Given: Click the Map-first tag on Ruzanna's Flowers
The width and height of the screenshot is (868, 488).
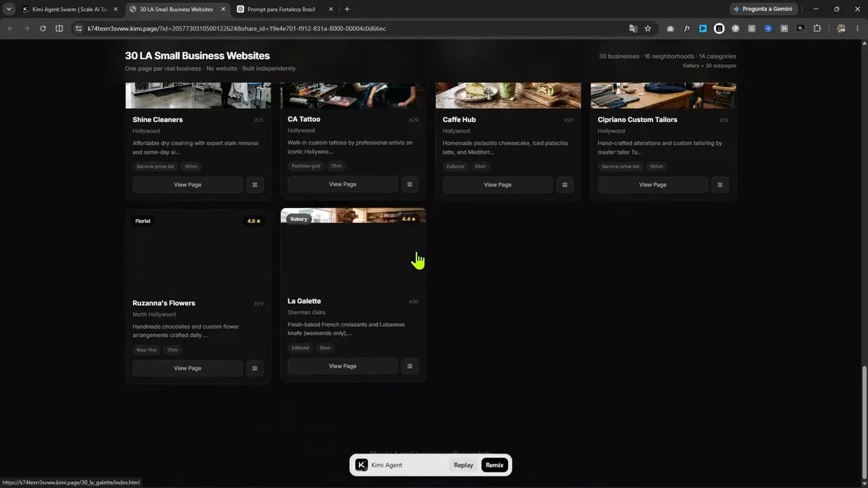Looking at the screenshot, I should point(146,350).
